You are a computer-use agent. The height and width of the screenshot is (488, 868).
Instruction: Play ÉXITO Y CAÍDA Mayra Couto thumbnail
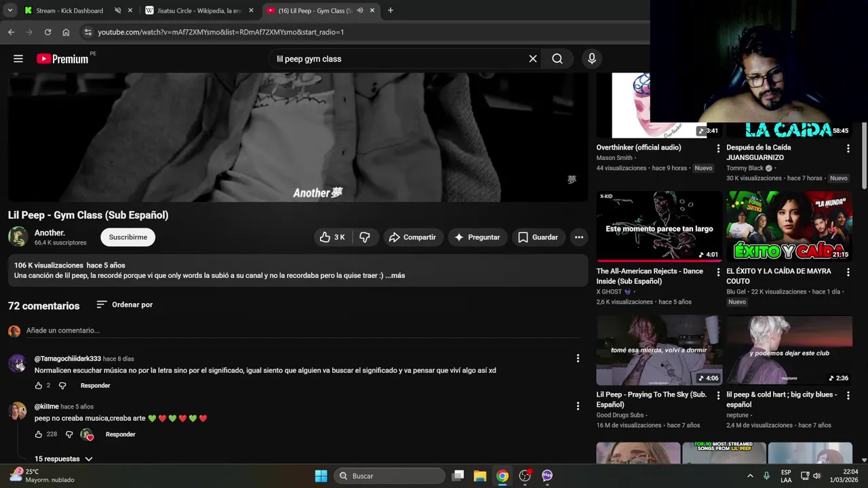tap(789, 226)
